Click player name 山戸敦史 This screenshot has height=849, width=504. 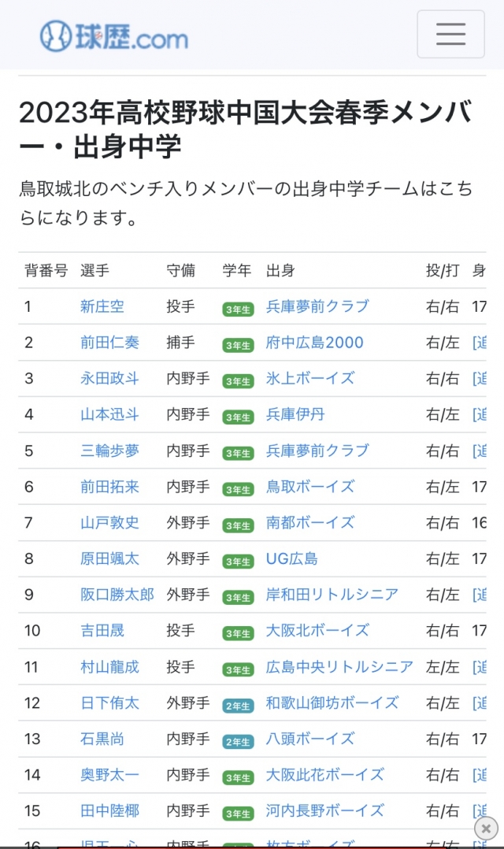point(109,522)
